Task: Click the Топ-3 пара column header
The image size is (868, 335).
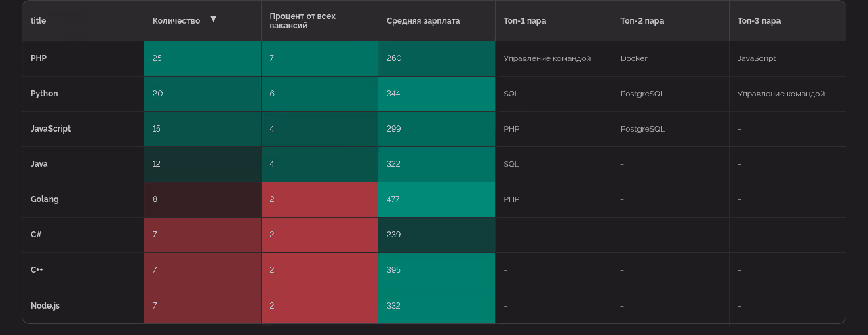Action: point(759,21)
